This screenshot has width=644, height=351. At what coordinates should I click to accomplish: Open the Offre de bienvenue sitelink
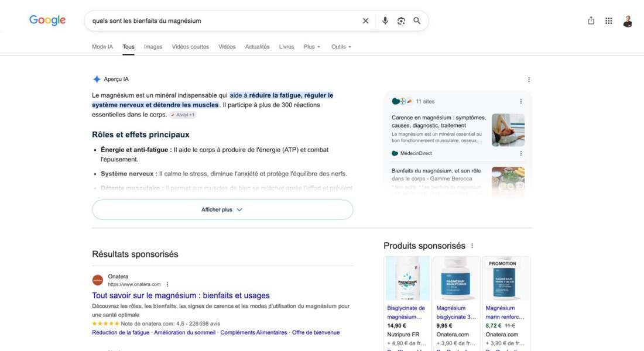coord(316,332)
